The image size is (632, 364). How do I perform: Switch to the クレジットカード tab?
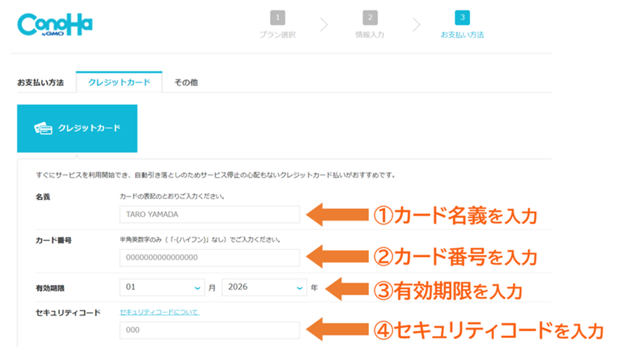click(119, 83)
